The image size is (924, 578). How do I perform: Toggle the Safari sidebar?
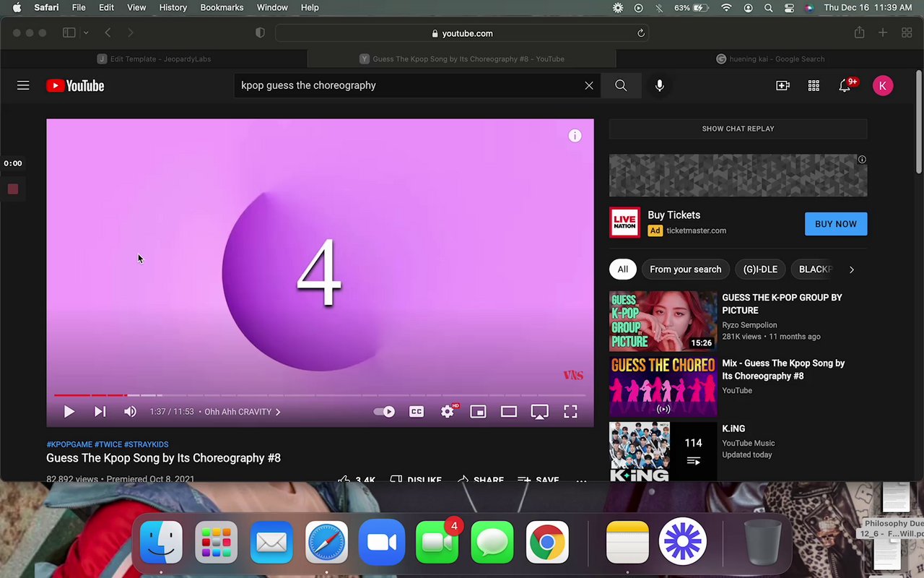69,33
